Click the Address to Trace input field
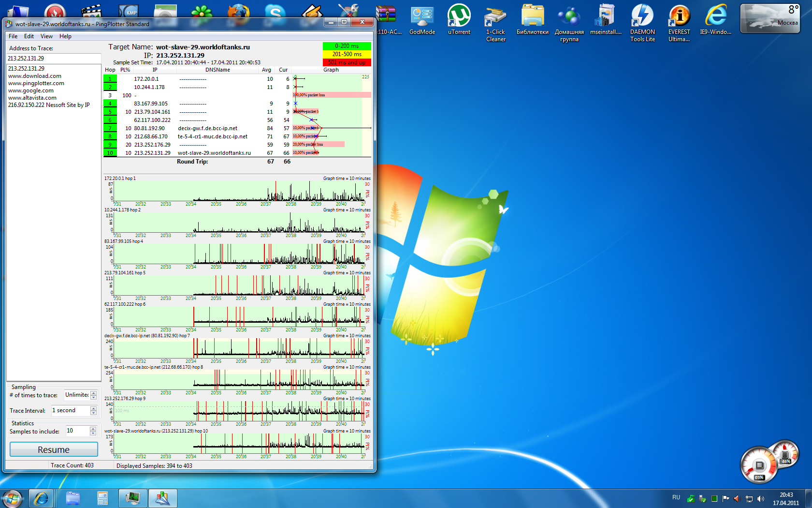812x508 pixels. (x=54, y=58)
